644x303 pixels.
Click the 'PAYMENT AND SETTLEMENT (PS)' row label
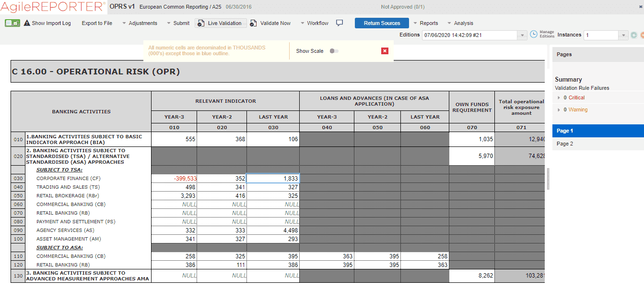pyautogui.click(x=76, y=221)
